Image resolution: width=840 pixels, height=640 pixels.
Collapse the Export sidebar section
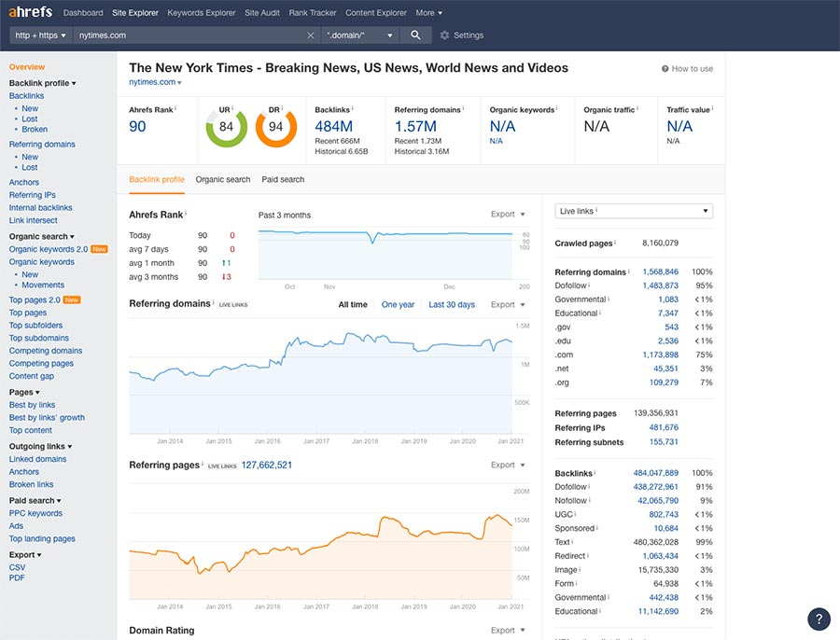24,555
